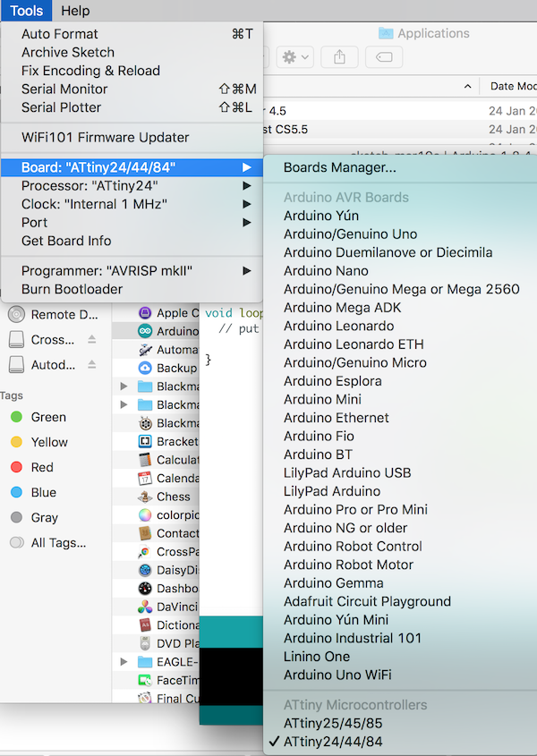Click Finder share toolbar icon
537x756 pixels.
pos(340,57)
